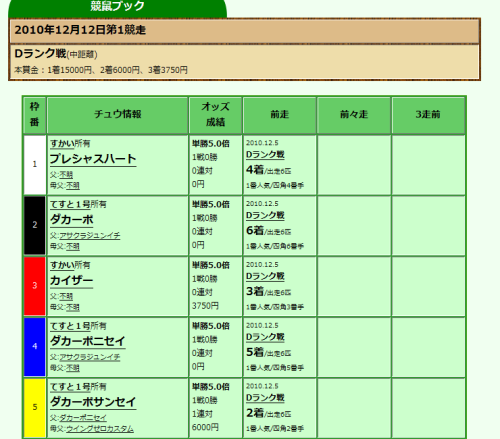Click the 3750円 earnings for カイザー

(x=205, y=306)
